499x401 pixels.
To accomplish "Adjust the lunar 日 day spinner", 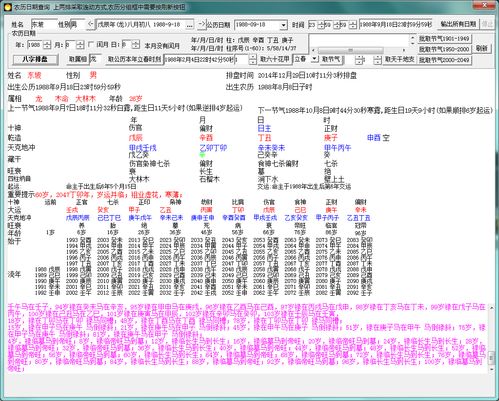I will click(135, 45).
